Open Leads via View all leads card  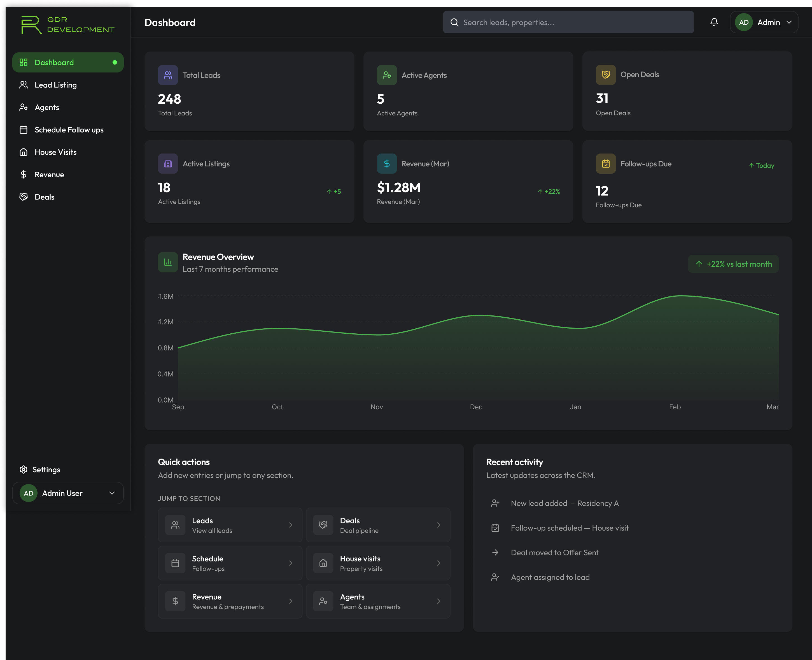tap(230, 525)
